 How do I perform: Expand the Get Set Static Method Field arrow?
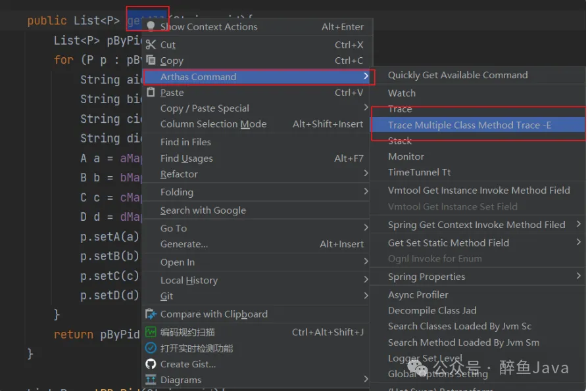578,242
